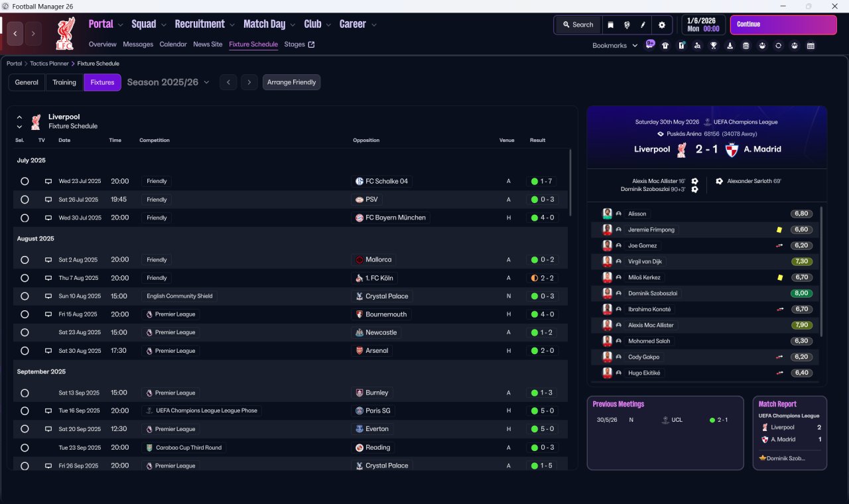
Task: Open the News Site tab
Action: point(208,44)
